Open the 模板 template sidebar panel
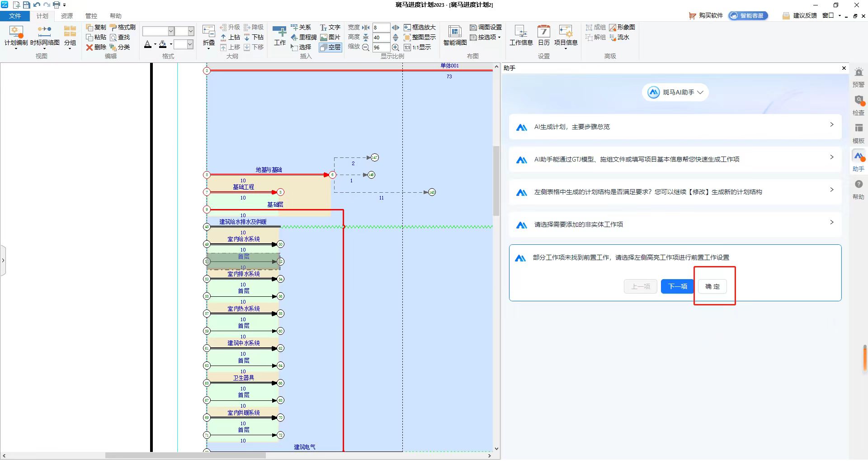868x461 pixels. (x=859, y=133)
